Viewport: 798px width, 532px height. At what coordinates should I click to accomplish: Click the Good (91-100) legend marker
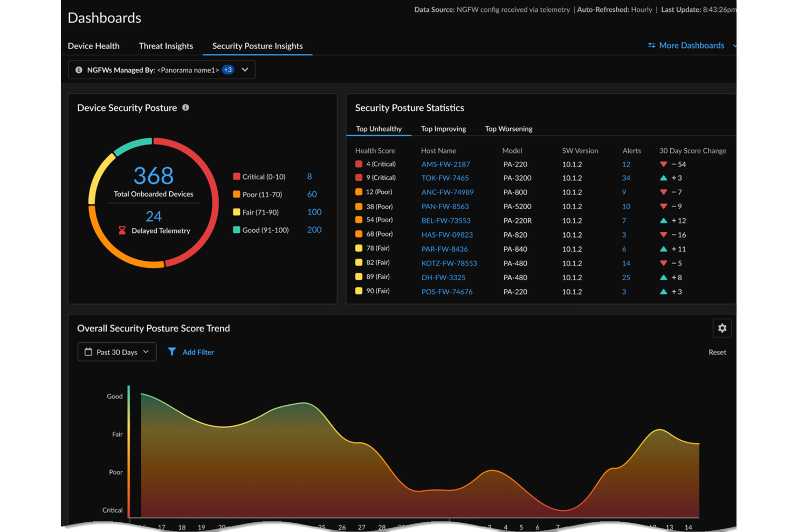[236, 230]
